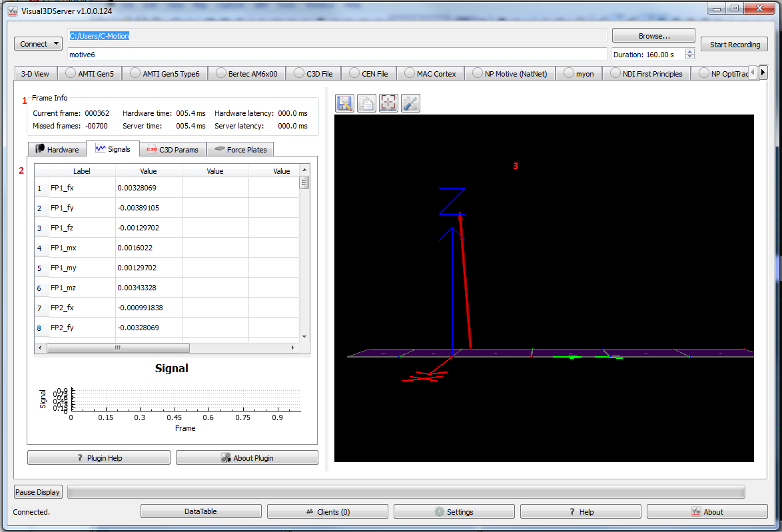Click the Browse... button
The image size is (782, 532).
[x=653, y=36]
